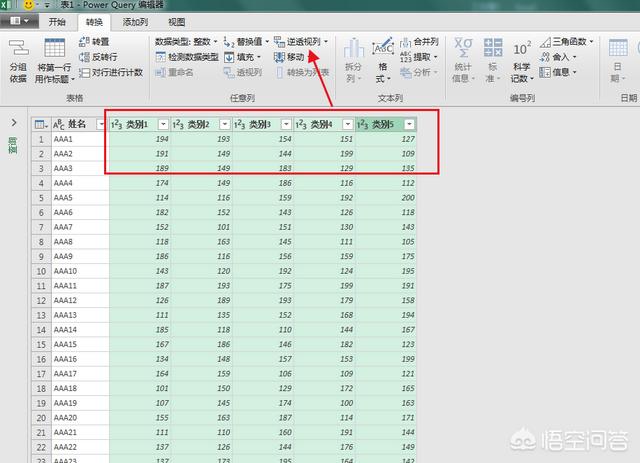Open filter dropdown for 类别5 column
The image size is (640, 463).
(x=409, y=124)
